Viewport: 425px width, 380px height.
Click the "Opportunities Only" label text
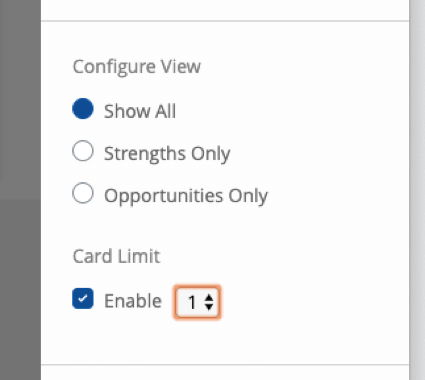(x=186, y=196)
